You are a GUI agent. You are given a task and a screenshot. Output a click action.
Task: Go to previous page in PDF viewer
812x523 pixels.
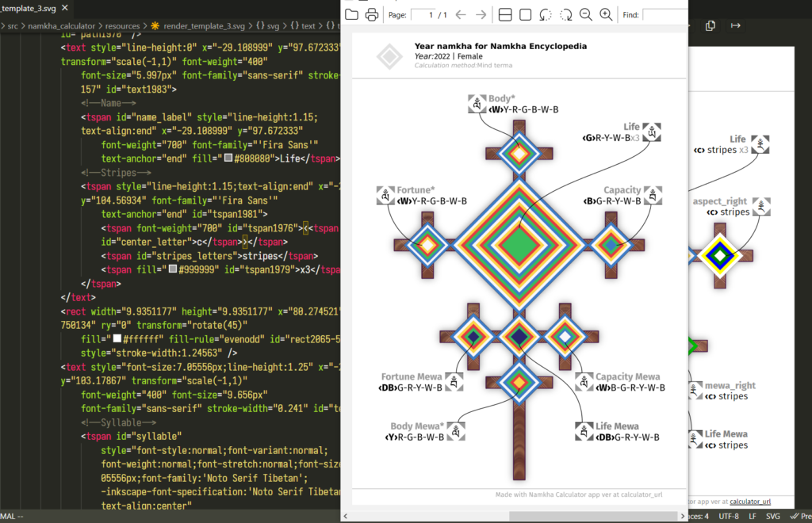[x=461, y=14]
